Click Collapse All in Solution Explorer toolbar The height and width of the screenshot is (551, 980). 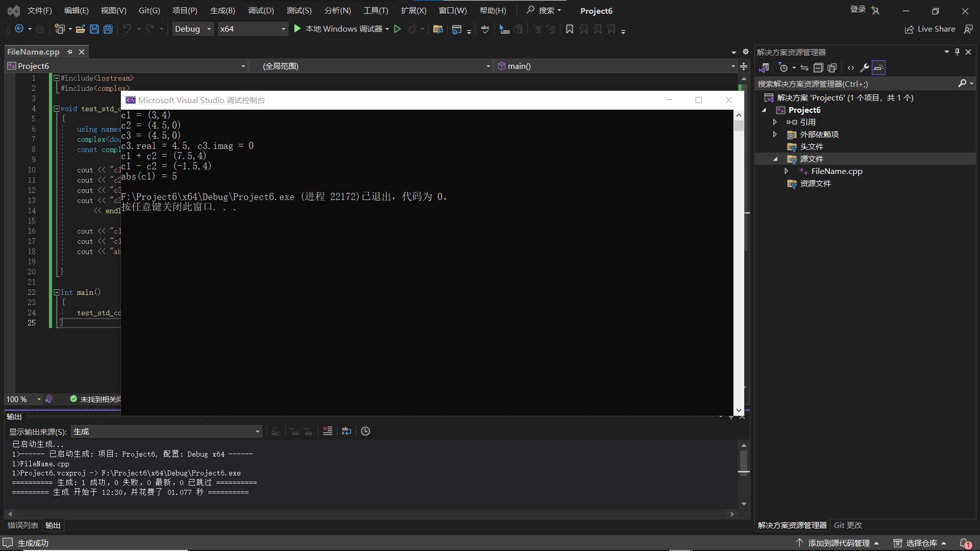818,68
